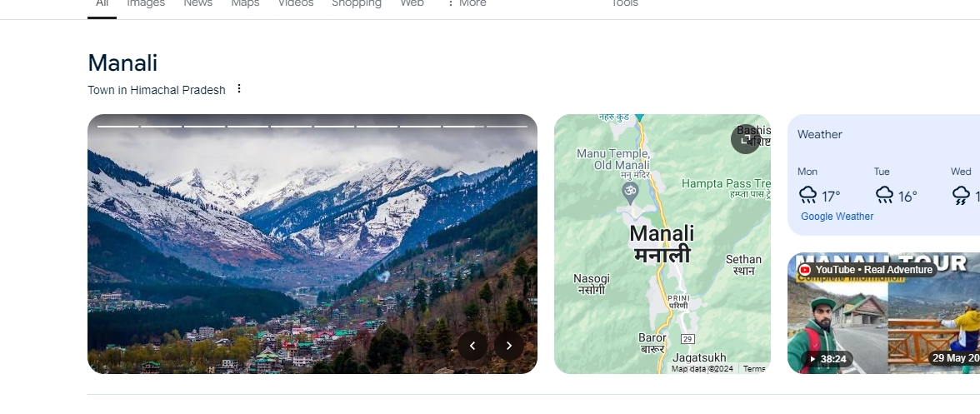Viewport: 980px width, 414px height.
Task: Open the Maps search tab
Action: point(245,3)
